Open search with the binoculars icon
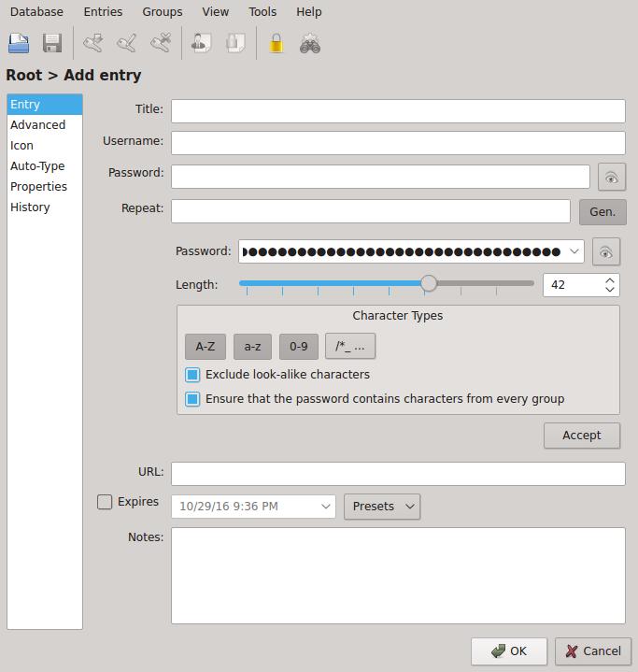The height and width of the screenshot is (672, 638). (x=310, y=43)
